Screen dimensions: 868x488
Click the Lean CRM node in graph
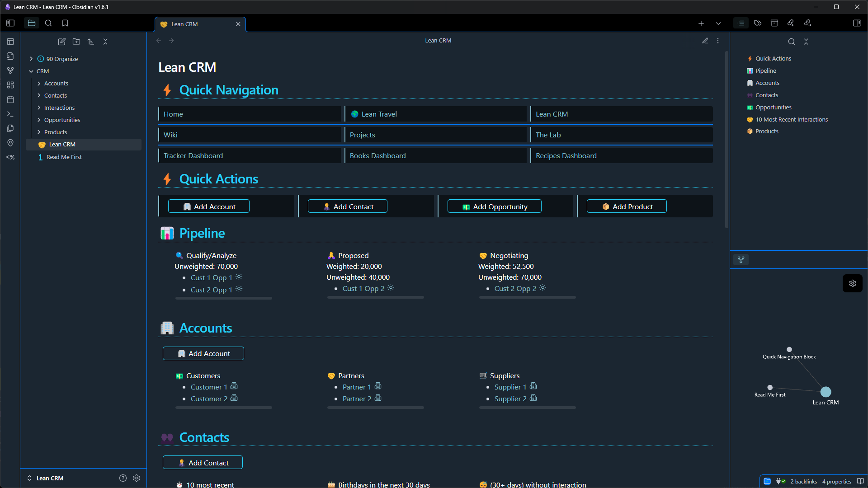[x=826, y=392]
